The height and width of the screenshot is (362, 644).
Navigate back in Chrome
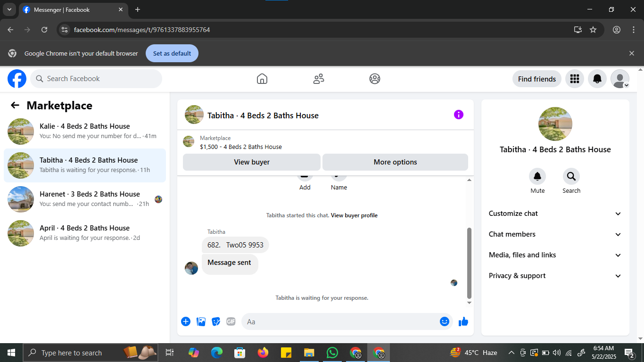(x=10, y=30)
